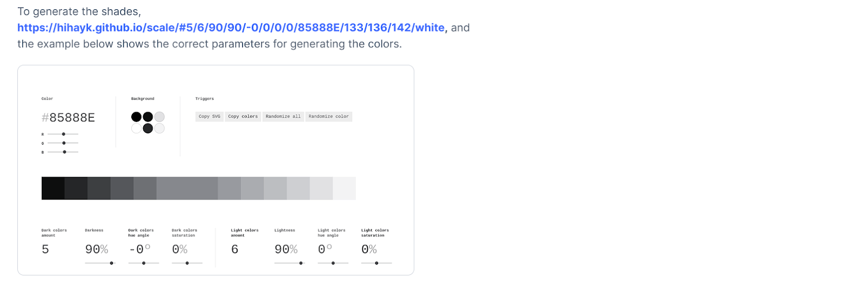868x296 pixels.
Task: Click the lightest shade in color scale
Action: (344, 188)
